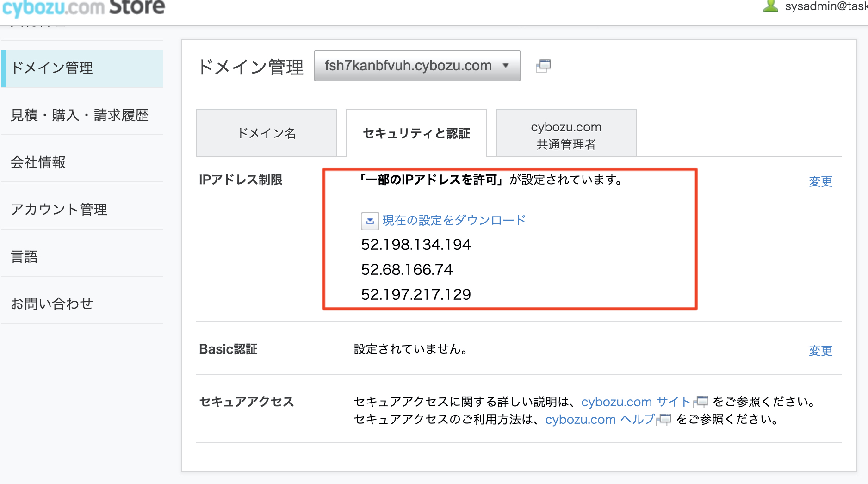Click 変更 link for IPアドレス制限

820,181
